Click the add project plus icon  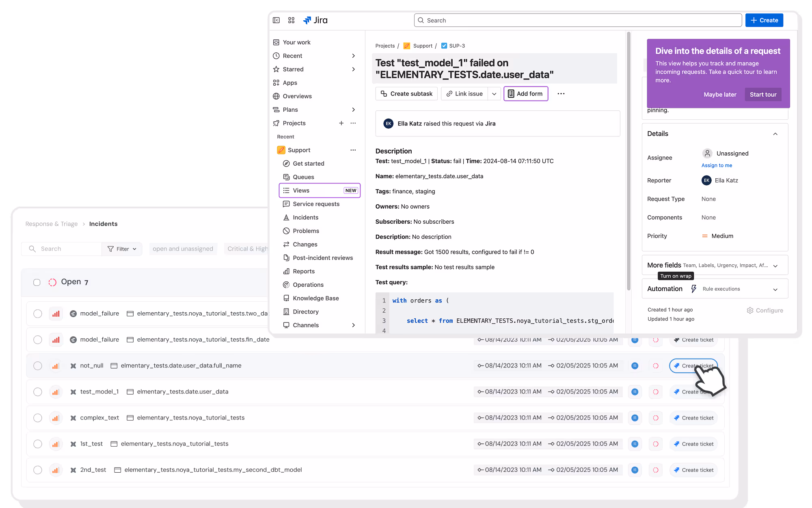341,123
